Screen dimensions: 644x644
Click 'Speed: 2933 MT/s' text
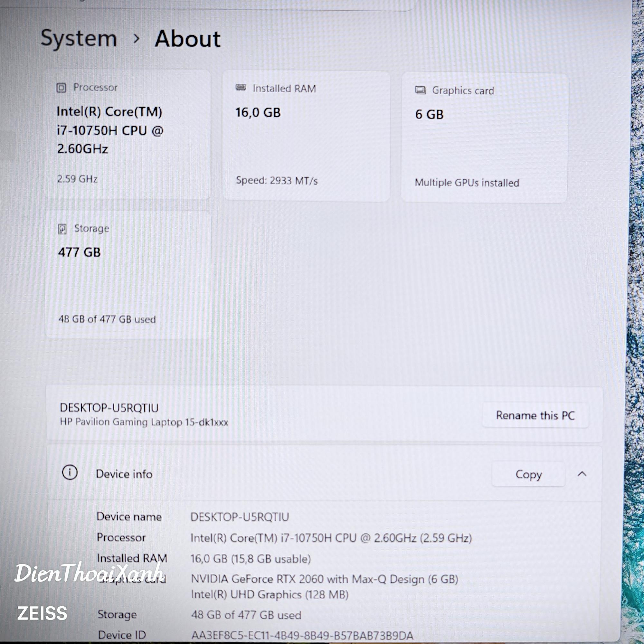pos(277,181)
